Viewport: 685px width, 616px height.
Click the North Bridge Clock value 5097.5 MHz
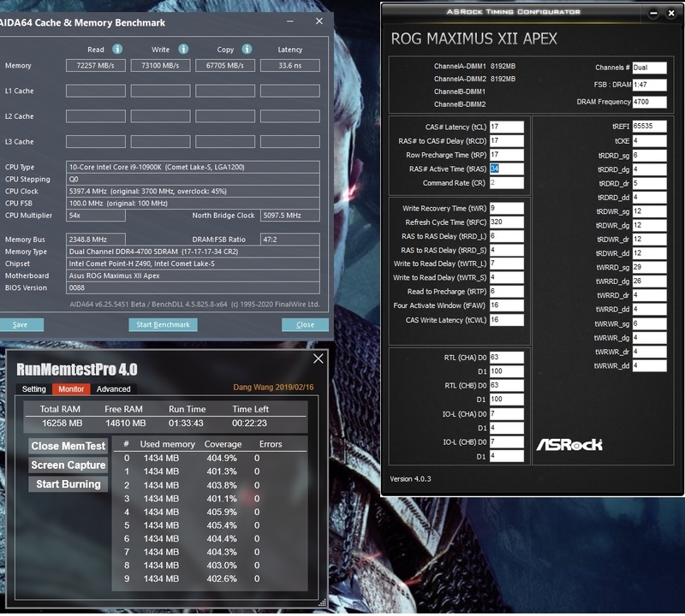tap(290, 216)
